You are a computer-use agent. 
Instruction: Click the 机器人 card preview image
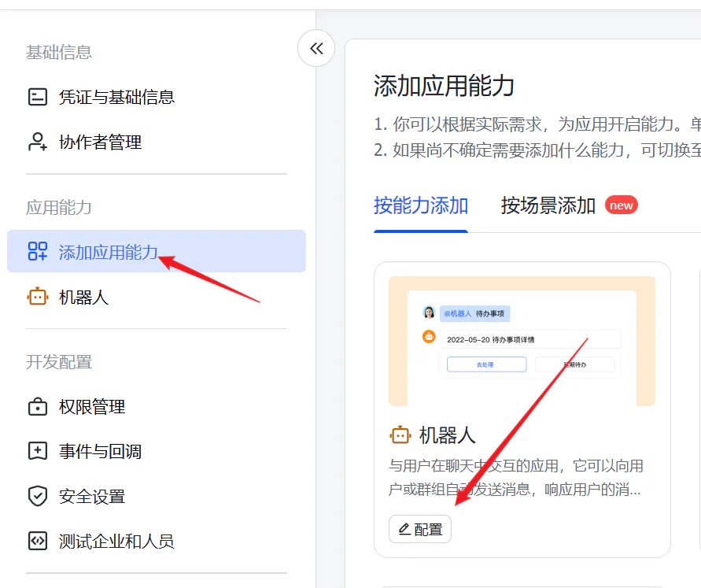point(522,341)
